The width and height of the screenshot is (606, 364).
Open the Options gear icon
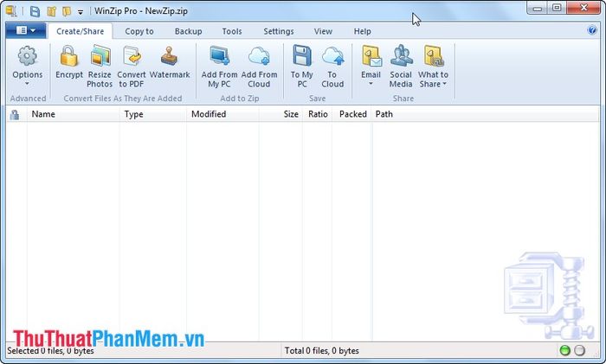[27, 56]
